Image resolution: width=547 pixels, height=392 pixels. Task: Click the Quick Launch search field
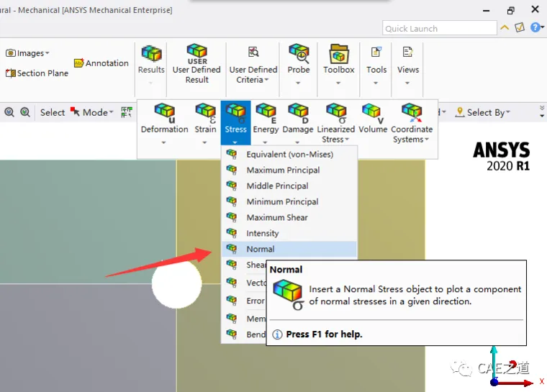coord(440,28)
